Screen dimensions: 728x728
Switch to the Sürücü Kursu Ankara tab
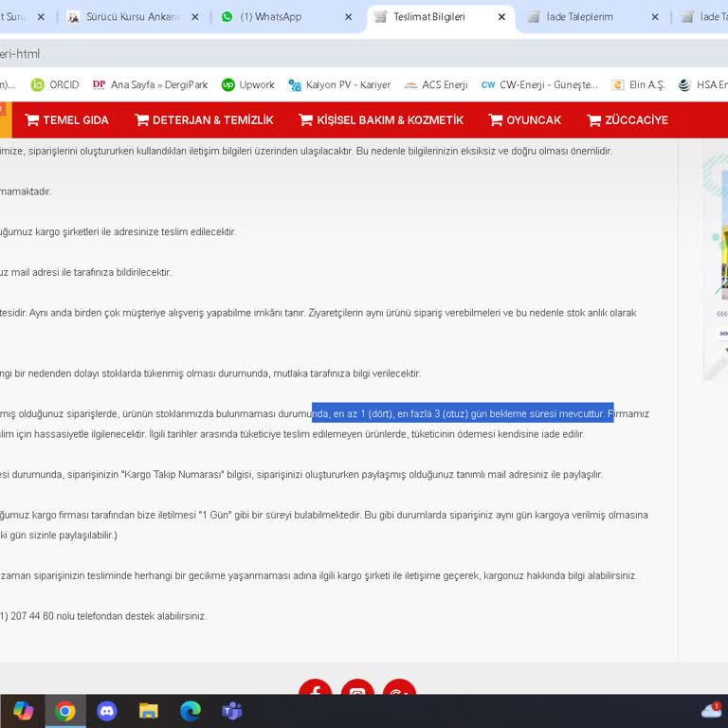(x=133, y=17)
